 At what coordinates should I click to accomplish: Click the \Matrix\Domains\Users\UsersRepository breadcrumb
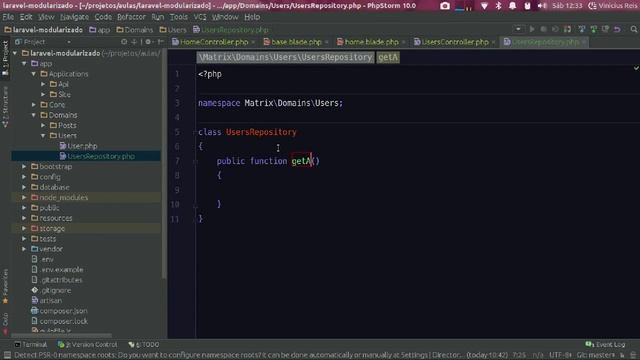[x=285, y=57]
